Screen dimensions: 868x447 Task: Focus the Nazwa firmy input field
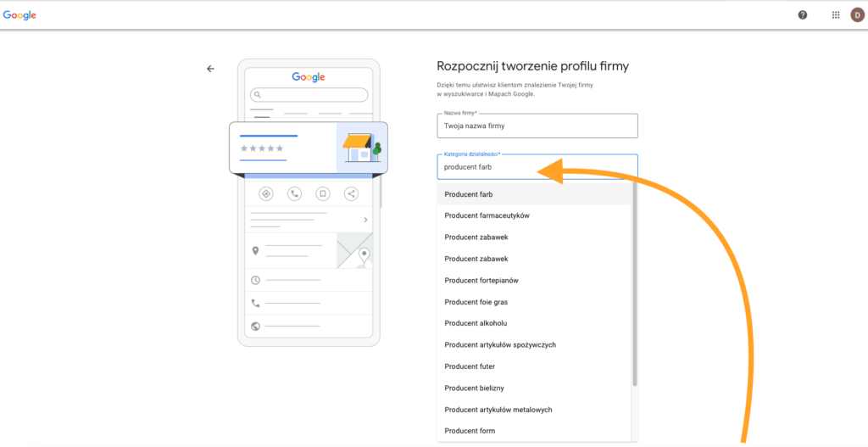[x=537, y=126]
